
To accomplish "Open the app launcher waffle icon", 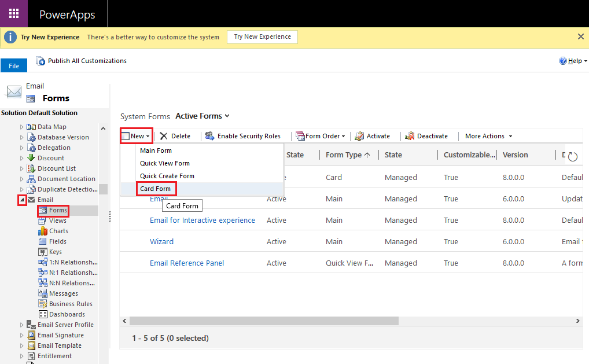I will click(14, 13).
